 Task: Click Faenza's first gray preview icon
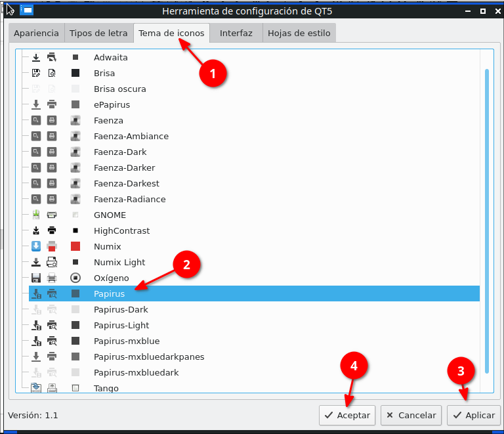(x=36, y=120)
